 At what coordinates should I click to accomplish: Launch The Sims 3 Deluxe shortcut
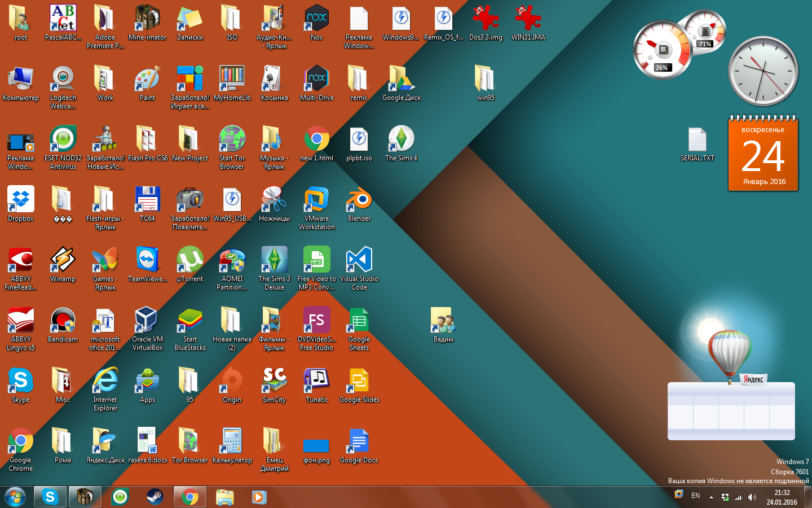(275, 268)
